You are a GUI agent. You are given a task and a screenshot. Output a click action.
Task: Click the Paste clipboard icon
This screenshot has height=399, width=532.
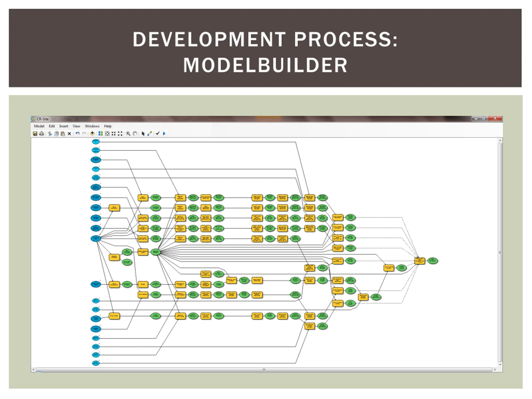63,133
